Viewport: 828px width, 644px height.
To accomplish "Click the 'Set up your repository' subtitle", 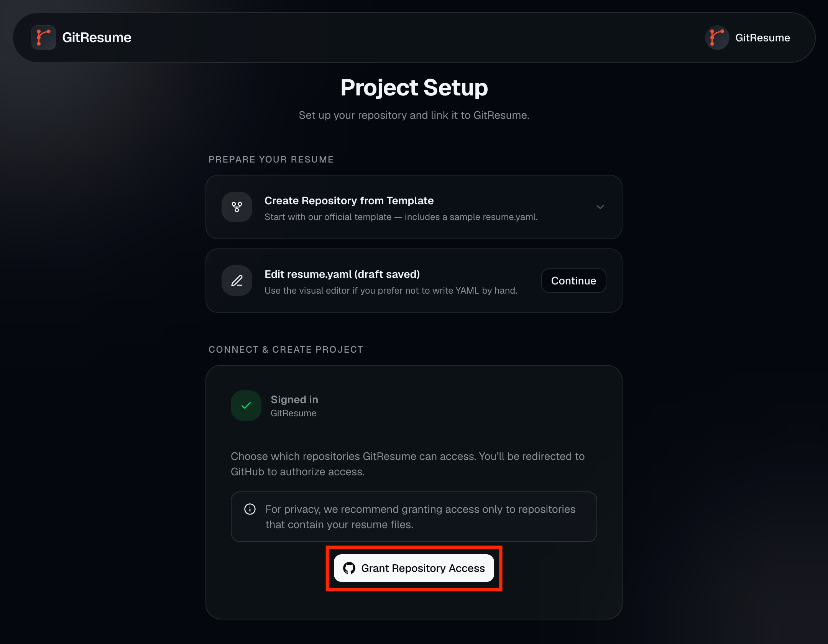I will point(414,115).
